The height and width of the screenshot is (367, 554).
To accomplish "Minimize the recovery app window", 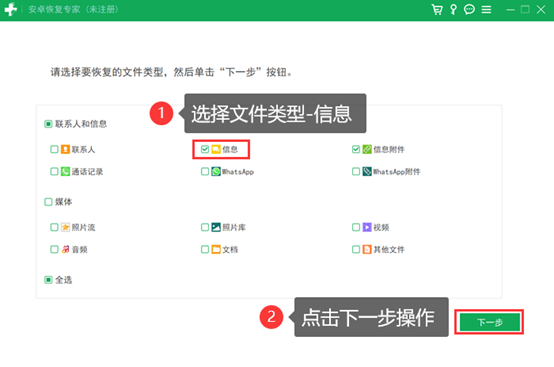I will click(510, 10).
